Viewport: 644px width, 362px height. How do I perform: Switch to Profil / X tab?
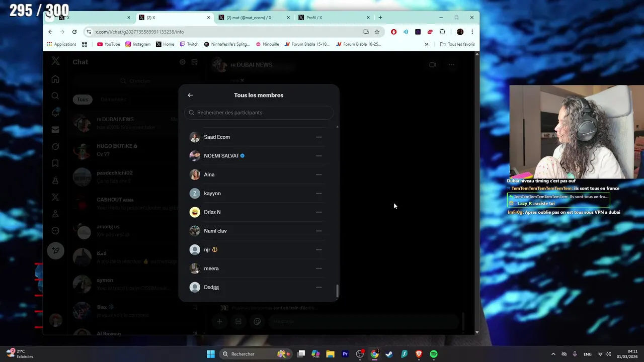(x=334, y=18)
